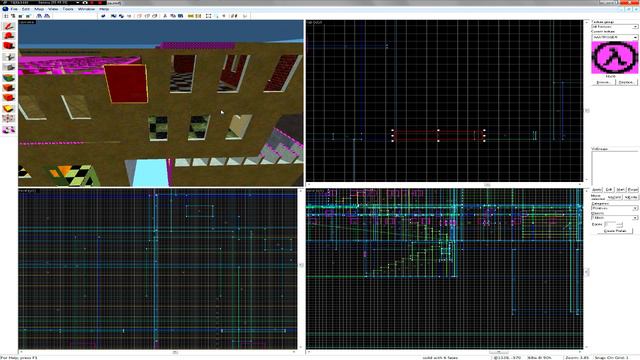Click the Ungroup toolbar icon

pos(121,16)
